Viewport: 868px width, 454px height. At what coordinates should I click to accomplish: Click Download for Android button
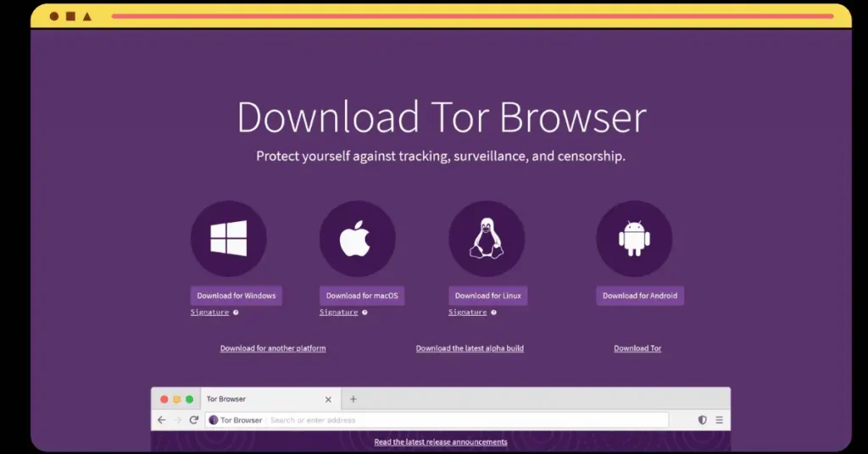[640, 296]
